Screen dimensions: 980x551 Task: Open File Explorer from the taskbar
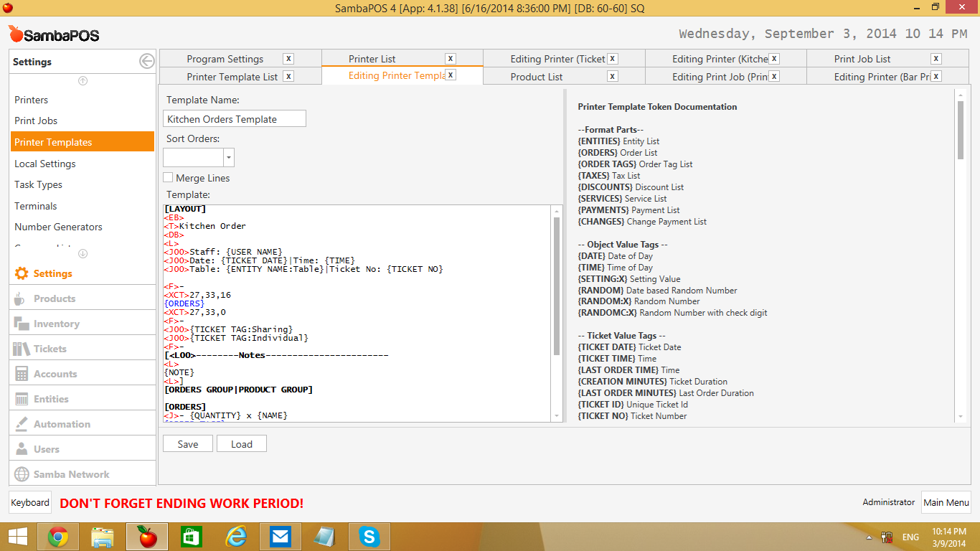pos(103,536)
